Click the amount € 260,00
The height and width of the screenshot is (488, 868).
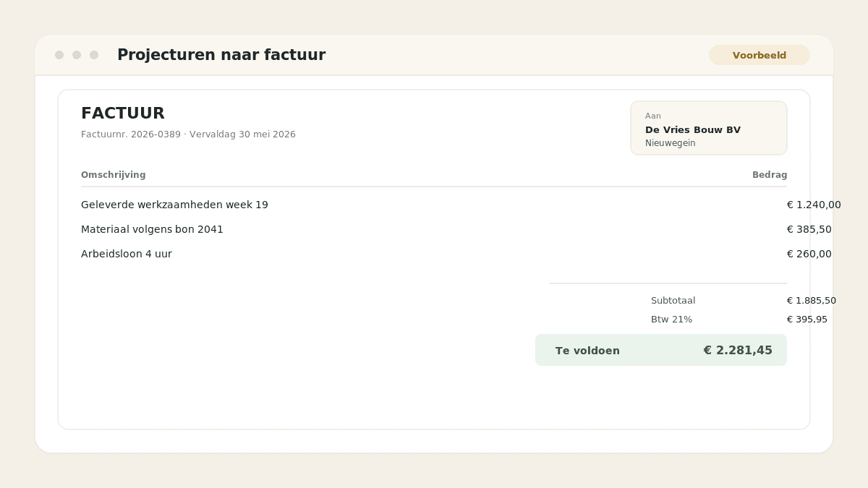pyautogui.click(x=809, y=254)
